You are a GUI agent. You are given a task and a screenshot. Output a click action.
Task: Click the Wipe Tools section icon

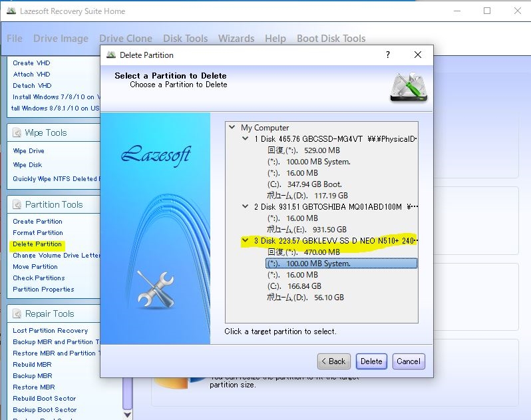[x=17, y=132]
